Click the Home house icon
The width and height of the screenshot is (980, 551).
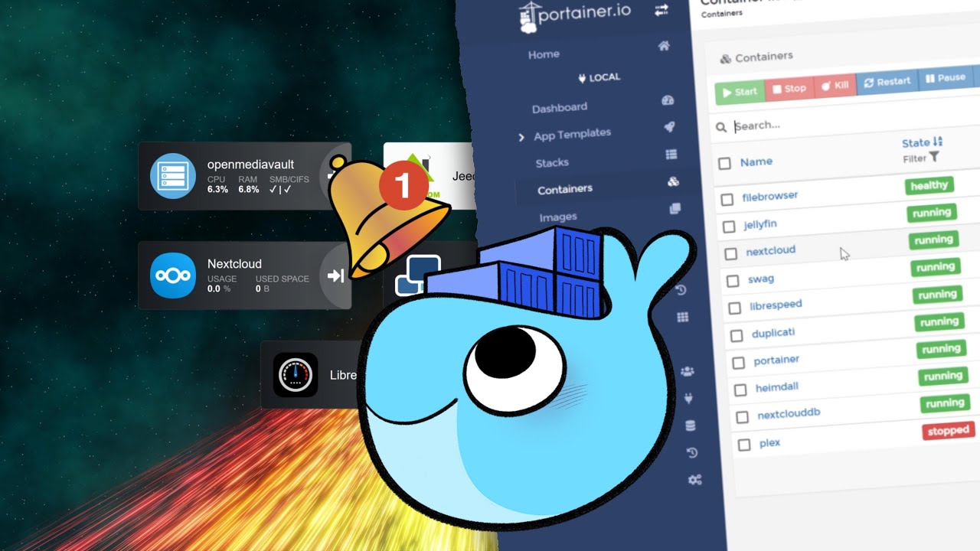(664, 47)
